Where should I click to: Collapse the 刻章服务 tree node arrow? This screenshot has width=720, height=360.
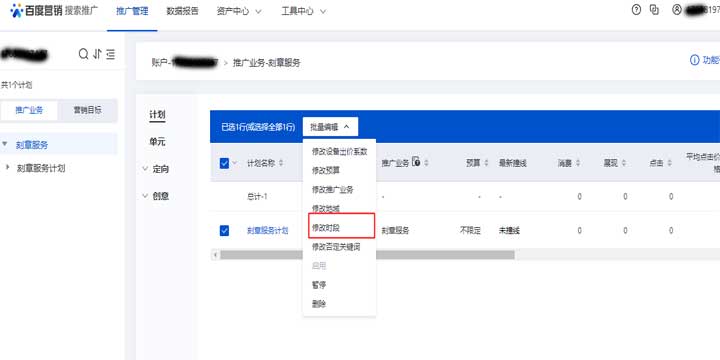pyautogui.click(x=5, y=145)
